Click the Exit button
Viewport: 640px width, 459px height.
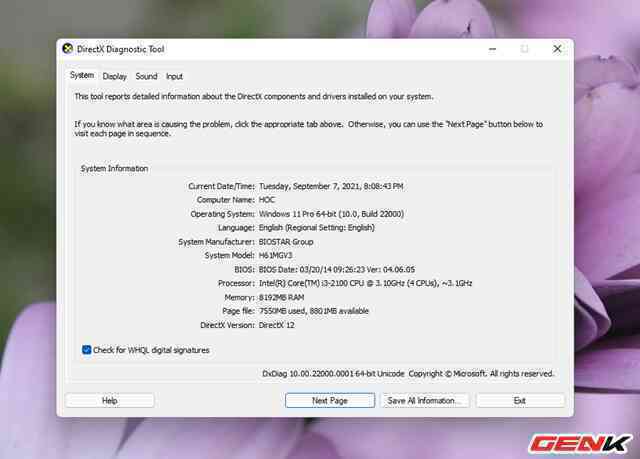click(520, 401)
